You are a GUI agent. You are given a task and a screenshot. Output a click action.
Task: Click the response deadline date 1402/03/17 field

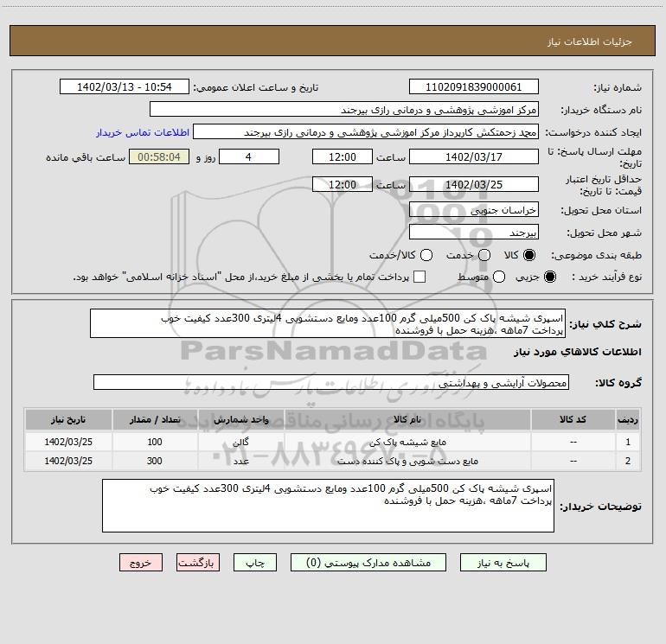click(x=474, y=156)
